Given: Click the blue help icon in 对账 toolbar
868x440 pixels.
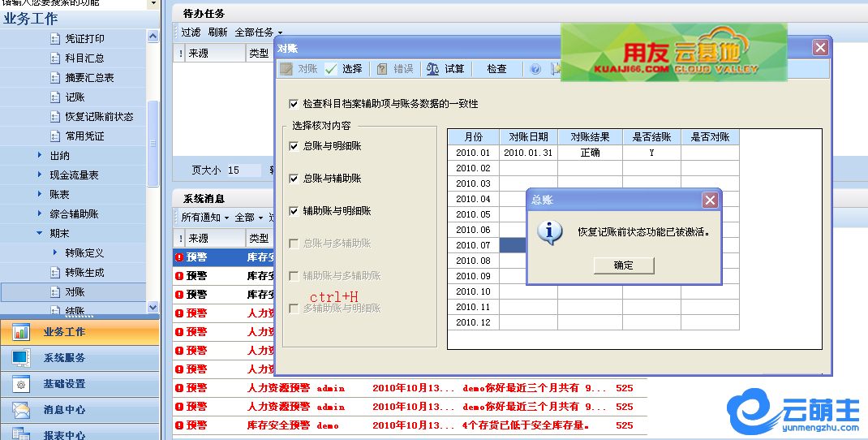Looking at the screenshot, I should [x=535, y=69].
